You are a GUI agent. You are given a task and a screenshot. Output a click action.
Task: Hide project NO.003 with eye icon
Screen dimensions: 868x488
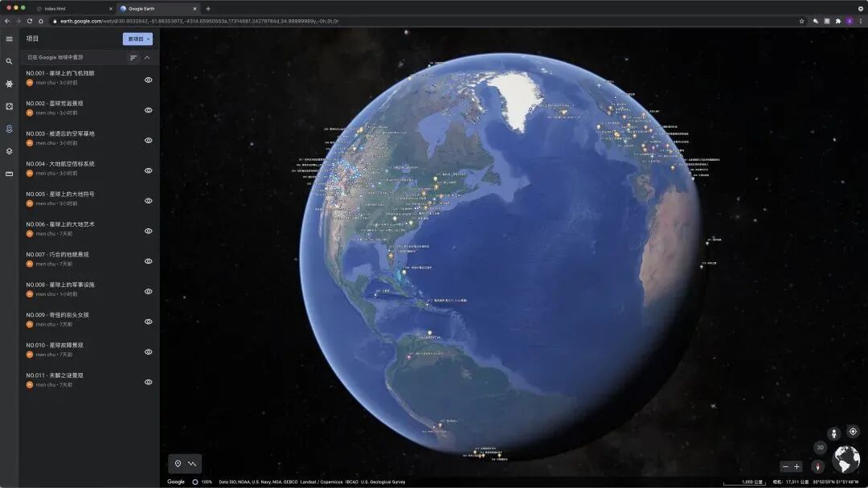click(149, 140)
